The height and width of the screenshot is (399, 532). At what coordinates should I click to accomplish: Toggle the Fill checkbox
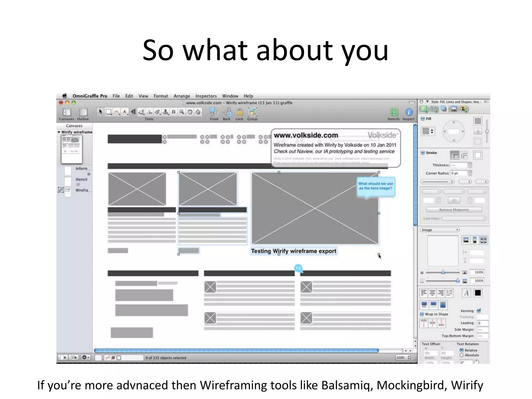pos(423,119)
